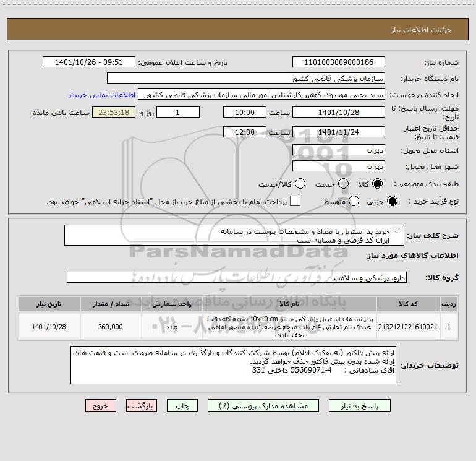Click buyer notes text area
The height and width of the screenshot is (461, 476).
click(233, 365)
